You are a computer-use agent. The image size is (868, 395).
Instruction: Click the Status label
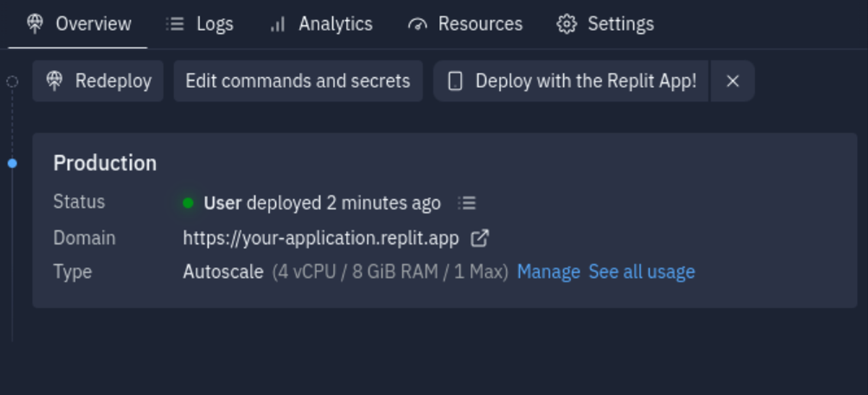coord(79,202)
